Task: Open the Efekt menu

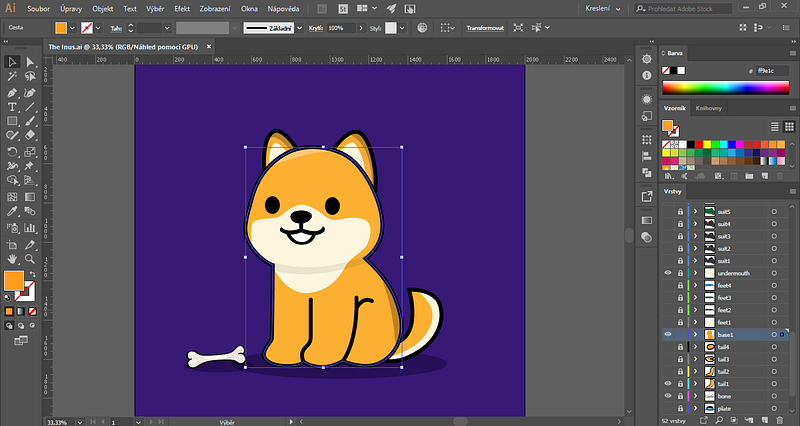Action: [x=183, y=8]
